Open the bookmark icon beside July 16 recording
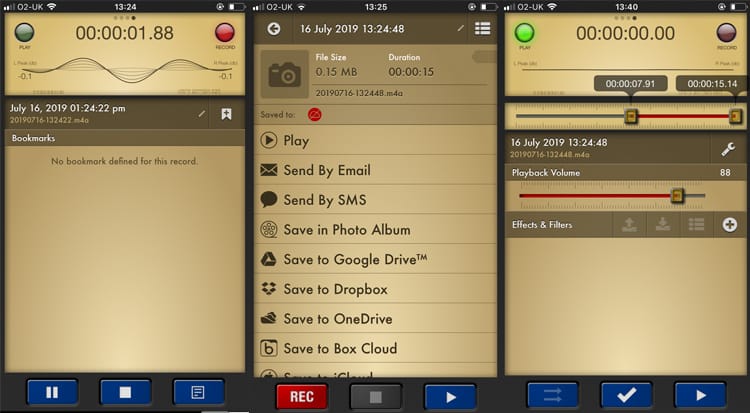Screen dimensions: 750x413 (x=227, y=114)
